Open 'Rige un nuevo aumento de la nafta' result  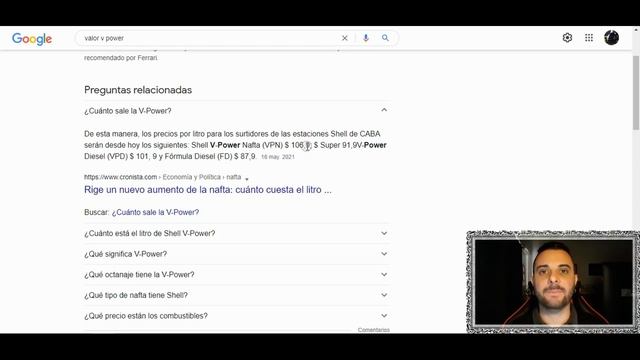pyautogui.click(x=208, y=190)
